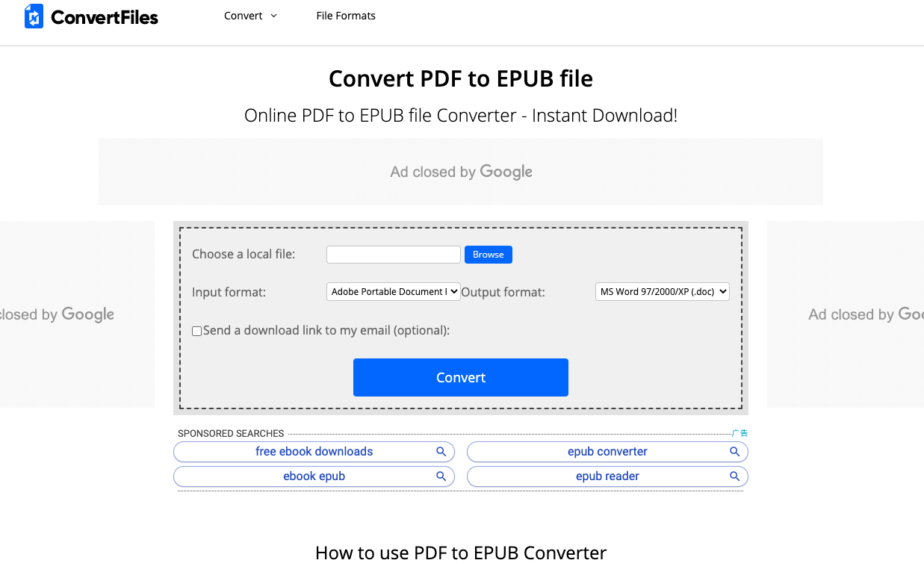Open the Input format dropdown
Image resolution: width=924 pixels, height=569 pixels.
click(393, 291)
